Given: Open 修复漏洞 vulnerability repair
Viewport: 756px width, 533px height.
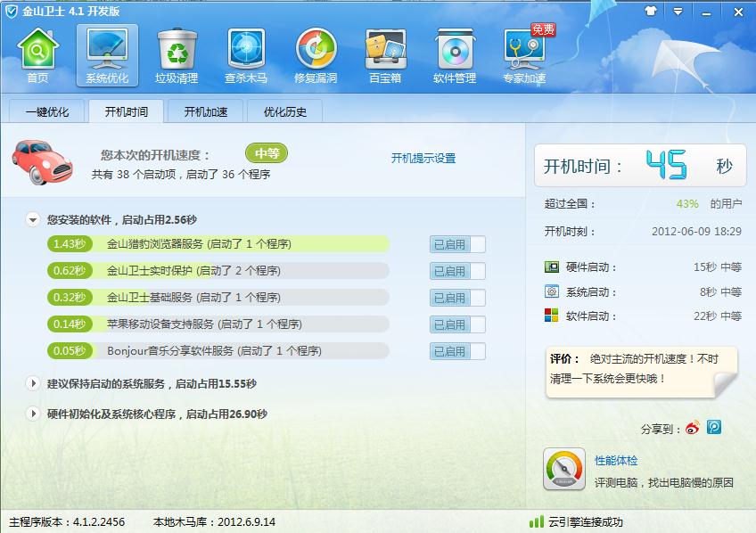Looking at the screenshot, I should pyautogui.click(x=315, y=53).
